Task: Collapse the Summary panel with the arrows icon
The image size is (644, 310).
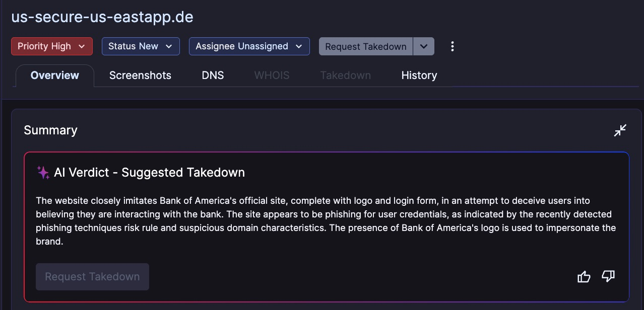Action: [x=620, y=130]
